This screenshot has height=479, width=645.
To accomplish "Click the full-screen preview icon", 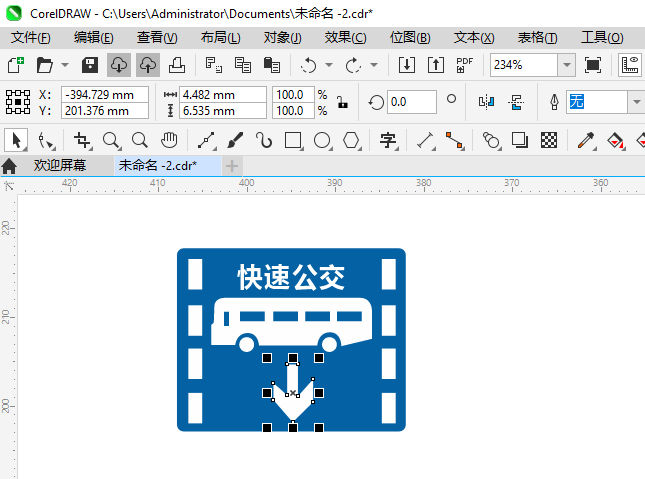I will (x=593, y=65).
